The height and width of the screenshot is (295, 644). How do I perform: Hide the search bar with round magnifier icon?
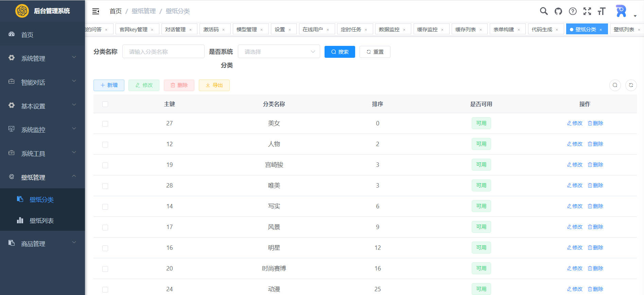pyautogui.click(x=615, y=85)
